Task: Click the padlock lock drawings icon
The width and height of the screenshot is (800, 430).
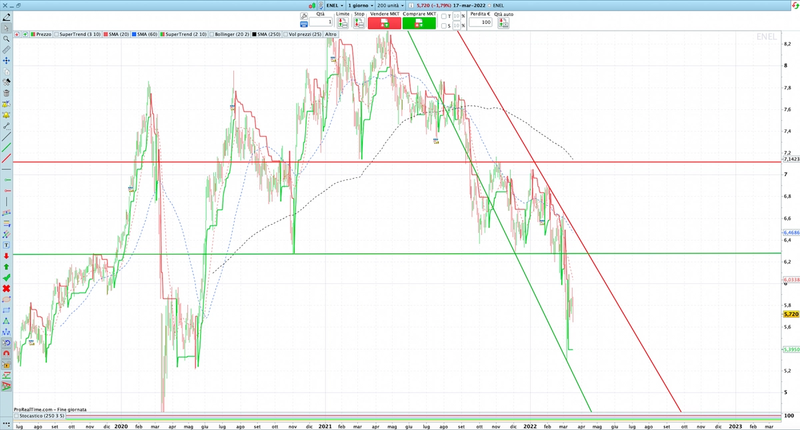Action: tap(6, 365)
